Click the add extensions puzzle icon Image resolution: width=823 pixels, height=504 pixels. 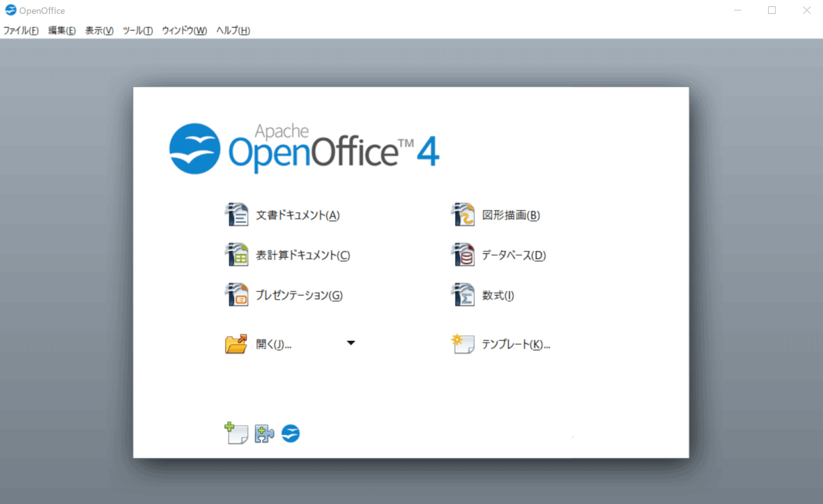click(x=264, y=433)
